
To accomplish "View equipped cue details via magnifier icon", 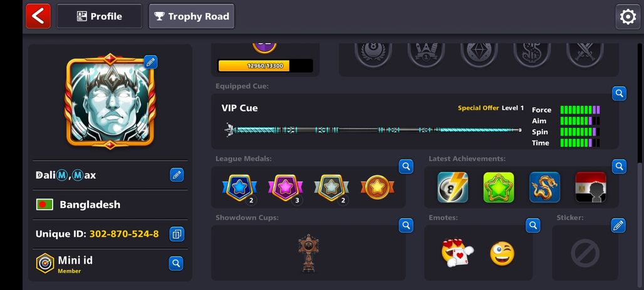I will coord(619,94).
